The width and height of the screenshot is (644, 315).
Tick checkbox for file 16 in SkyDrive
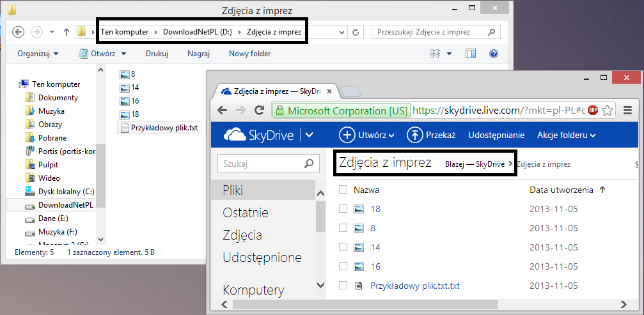click(x=343, y=266)
